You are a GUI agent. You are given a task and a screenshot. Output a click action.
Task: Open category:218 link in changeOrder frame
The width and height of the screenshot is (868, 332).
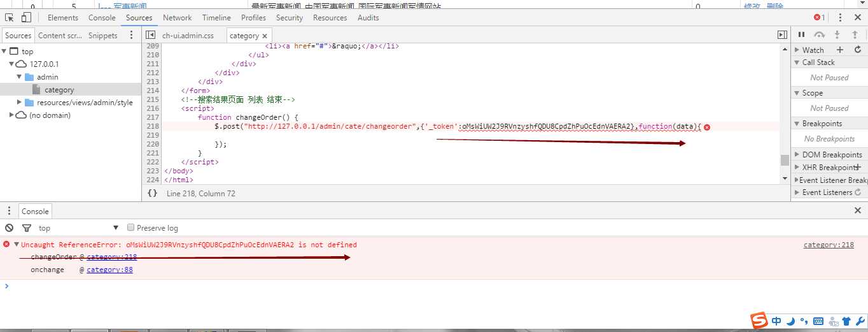(111, 257)
